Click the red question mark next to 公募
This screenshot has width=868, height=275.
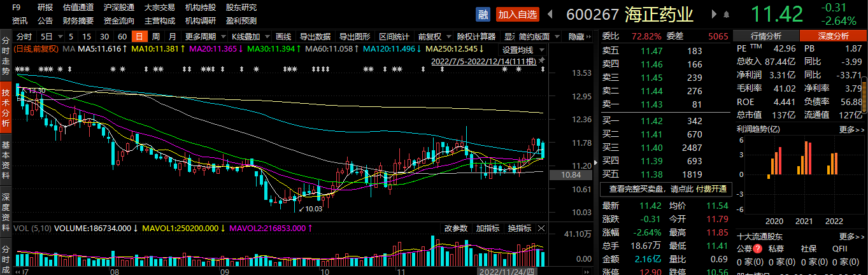(758, 249)
